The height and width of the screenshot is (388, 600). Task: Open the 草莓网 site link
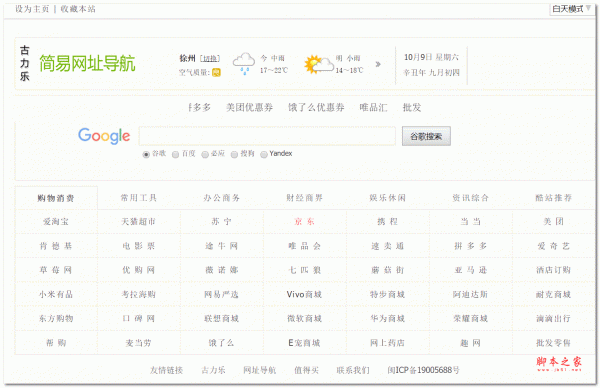click(56, 270)
